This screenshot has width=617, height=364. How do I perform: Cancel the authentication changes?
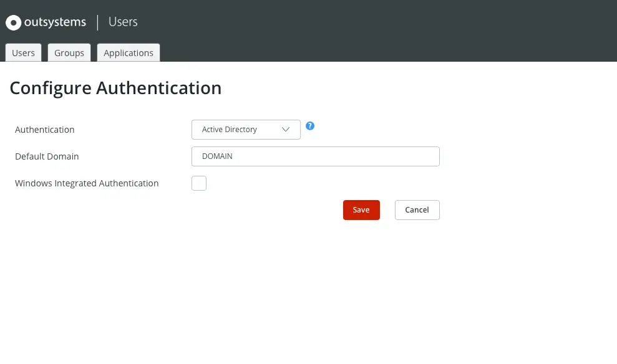[417, 210]
